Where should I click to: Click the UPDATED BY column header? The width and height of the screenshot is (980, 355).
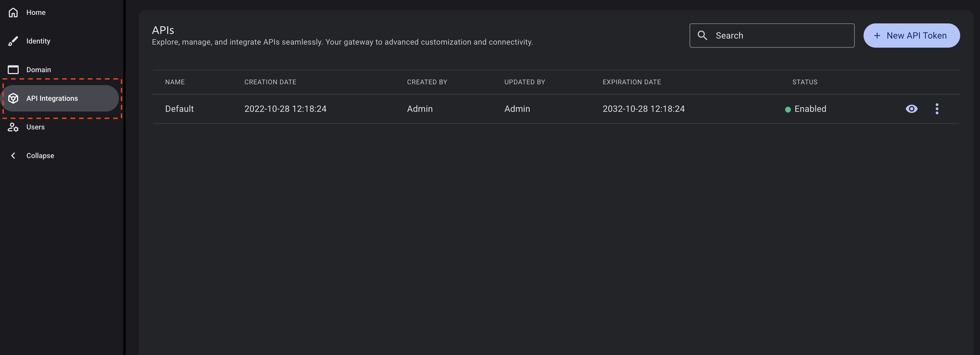[x=525, y=82]
